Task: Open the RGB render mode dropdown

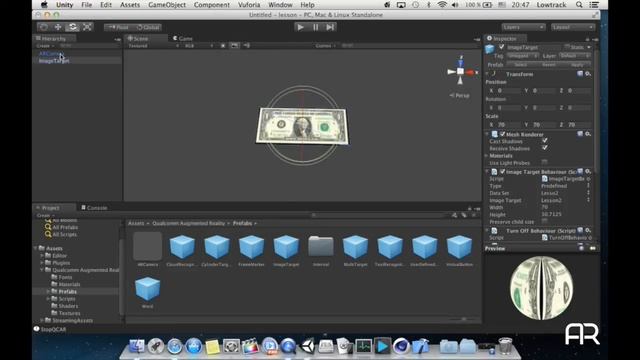Action: 199,46
